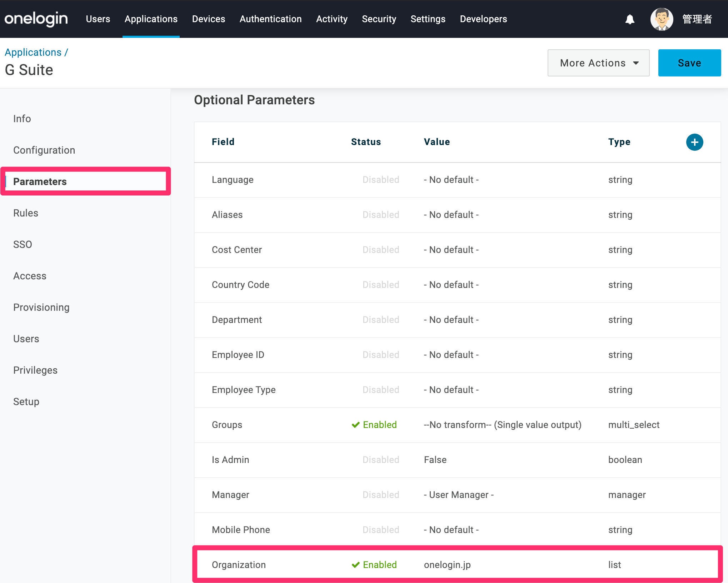Screen dimensions: 728x583
Task: Open the Authentication top menu
Action: click(x=271, y=19)
